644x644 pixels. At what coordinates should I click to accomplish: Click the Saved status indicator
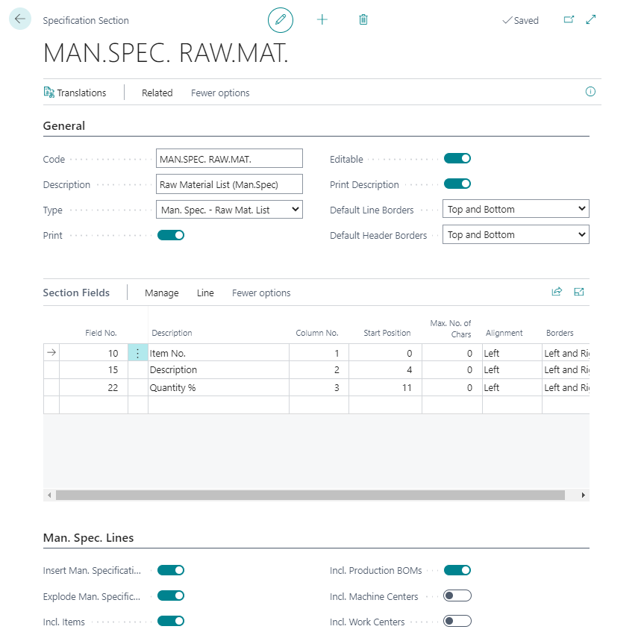[520, 20]
